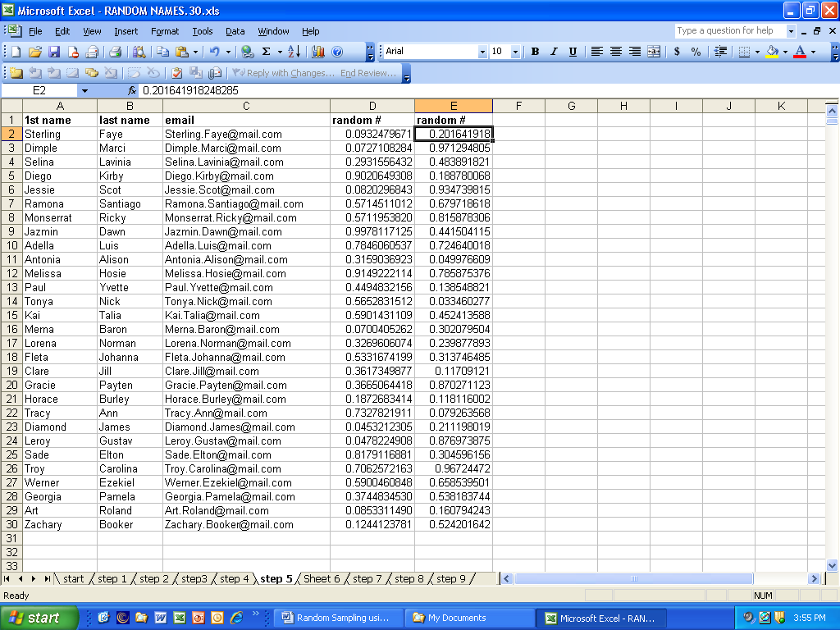Open the File menu
The image size is (840, 630).
pyautogui.click(x=35, y=31)
